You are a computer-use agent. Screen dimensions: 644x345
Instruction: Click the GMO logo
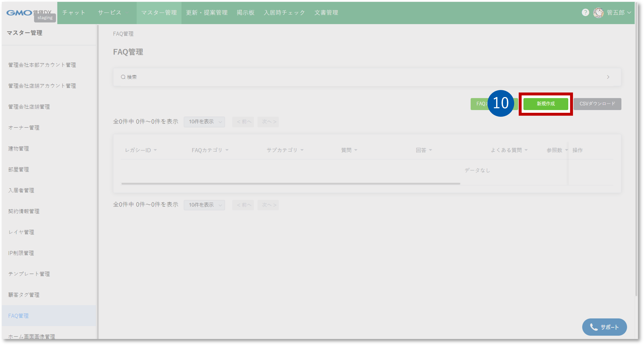tap(19, 13)
